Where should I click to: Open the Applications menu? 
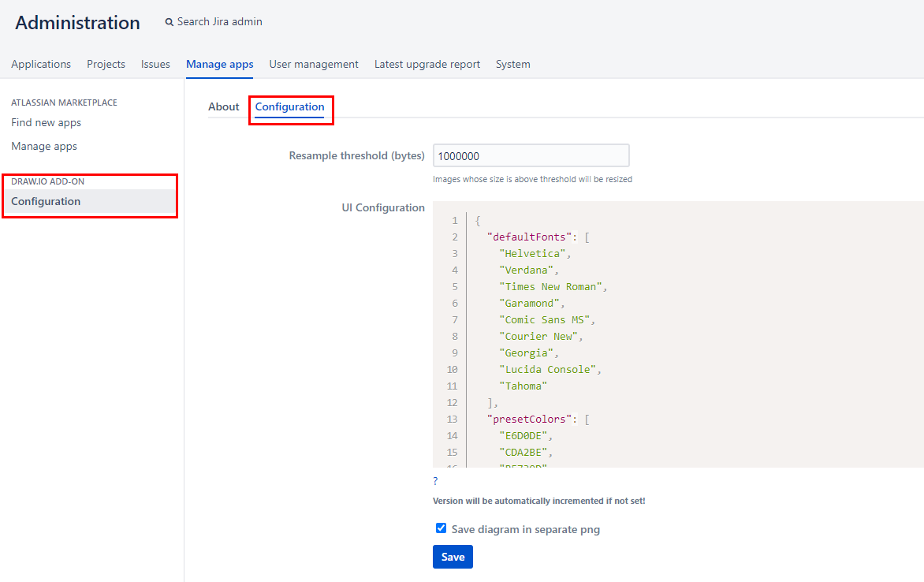click(41, 64)
